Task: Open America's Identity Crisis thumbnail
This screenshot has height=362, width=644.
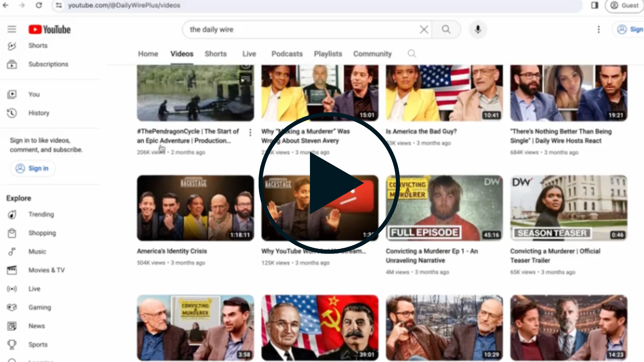Action: coord(195,208)
